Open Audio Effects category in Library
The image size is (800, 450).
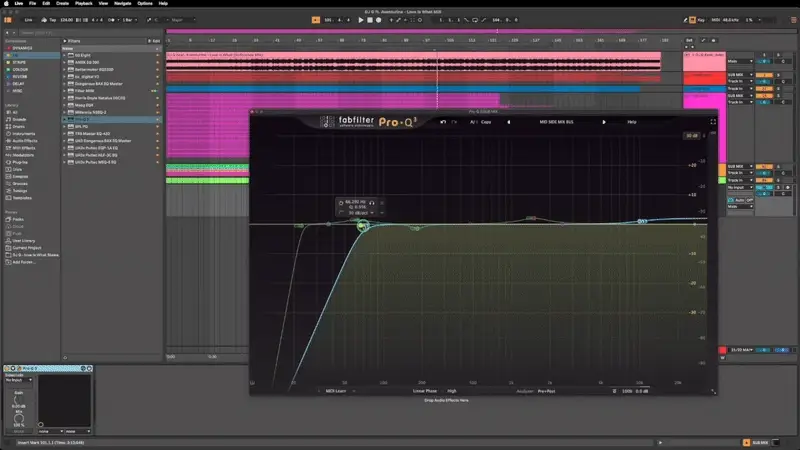(x=24, y=141)
